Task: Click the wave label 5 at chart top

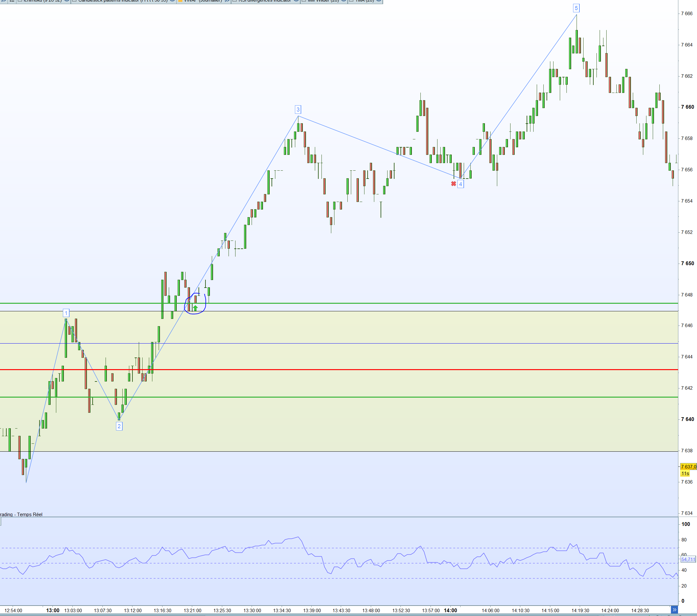Action: point(576,8)
